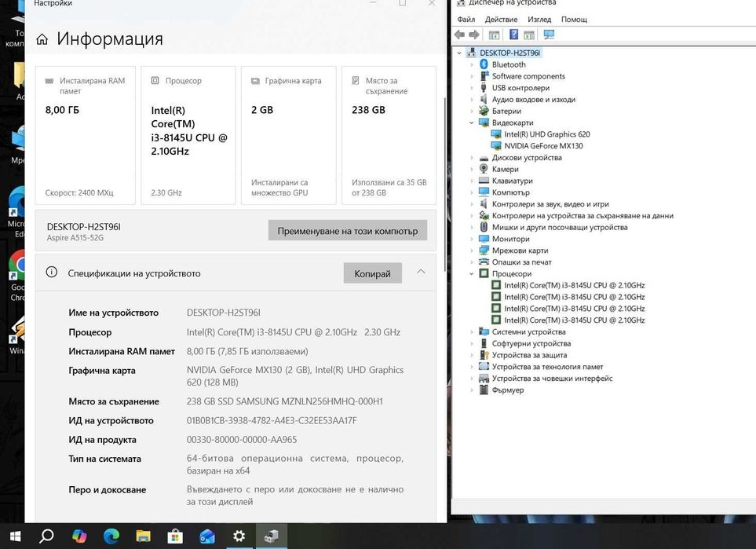This screenshot has height=549, width=756.
Task: Click the Камери webcam icon
Action: click(484, 168)
